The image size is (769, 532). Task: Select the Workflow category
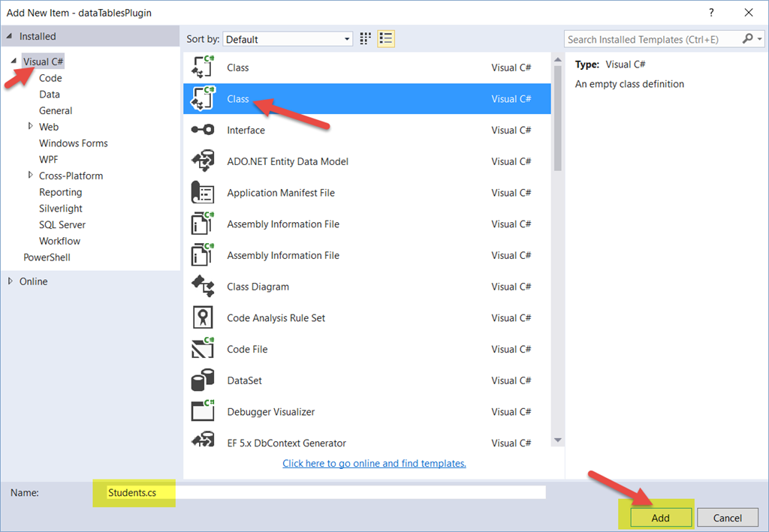[x=60, y=241]
